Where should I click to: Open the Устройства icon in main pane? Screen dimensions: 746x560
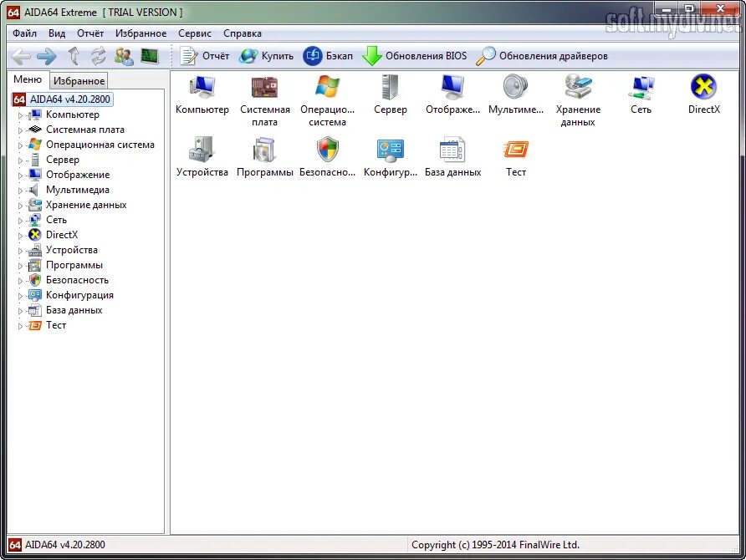point(202,150)
